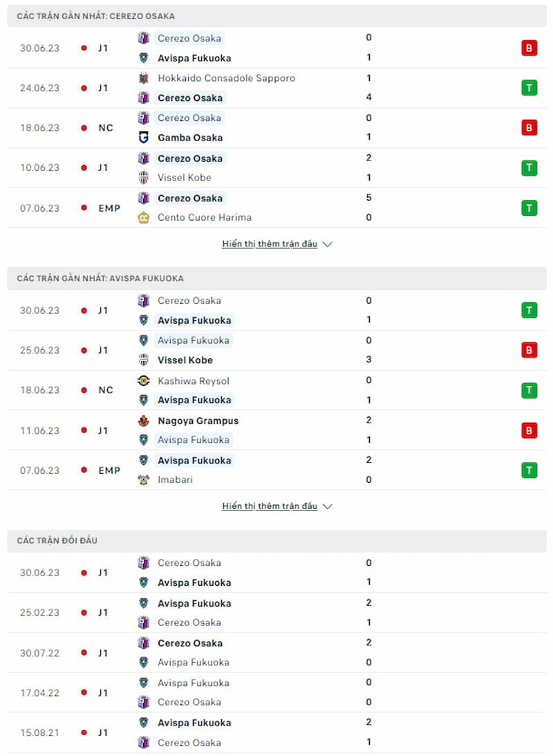Open Vissel Kobe team name on 10.06.23
553x756 pixels.
185,178
